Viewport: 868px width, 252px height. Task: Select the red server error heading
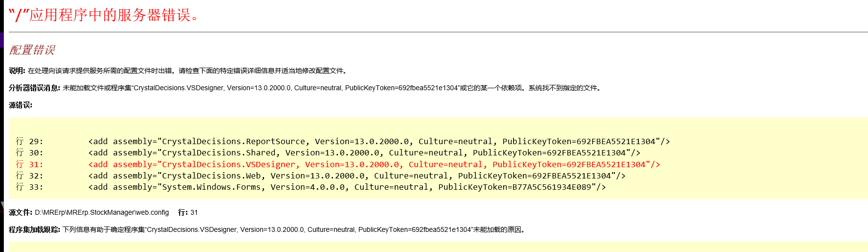[104, 15]
